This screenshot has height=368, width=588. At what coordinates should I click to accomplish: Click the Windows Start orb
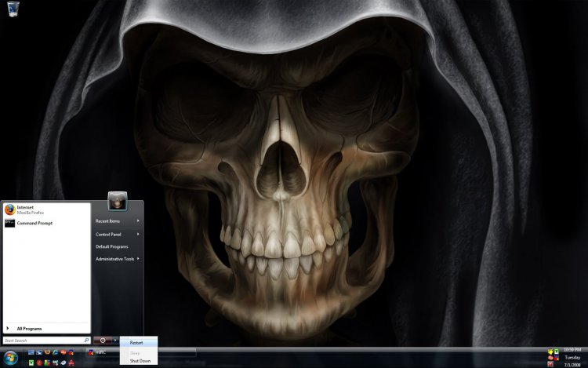tap(10, 358)
